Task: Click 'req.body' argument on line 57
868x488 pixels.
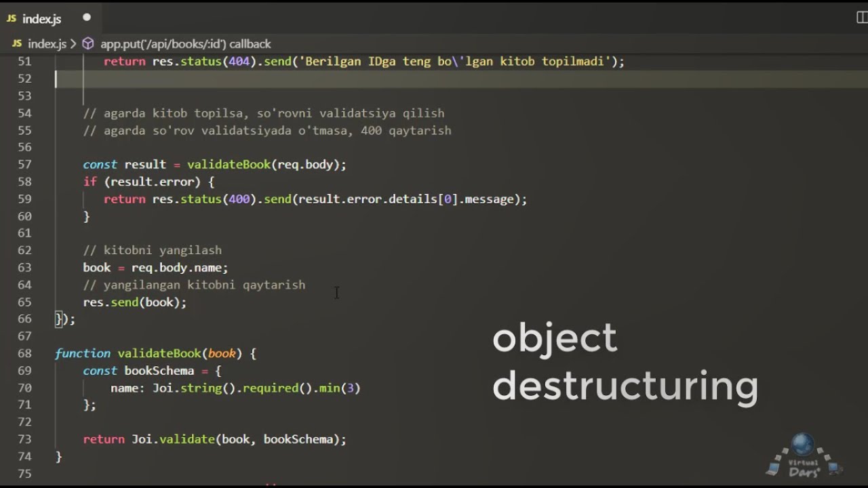Action: click(x=305, y=165)
